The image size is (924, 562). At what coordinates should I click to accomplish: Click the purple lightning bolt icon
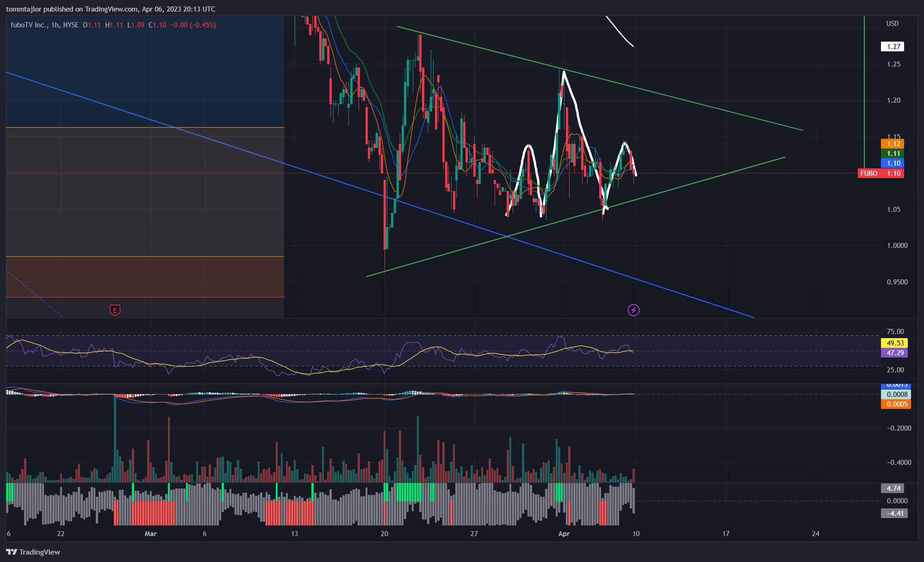click(633, 310)
